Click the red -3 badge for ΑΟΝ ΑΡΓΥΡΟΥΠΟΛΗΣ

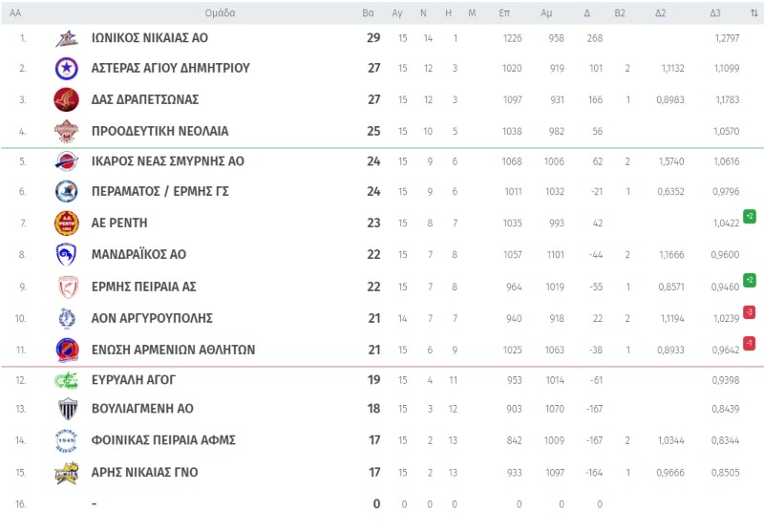coord(750,311)
